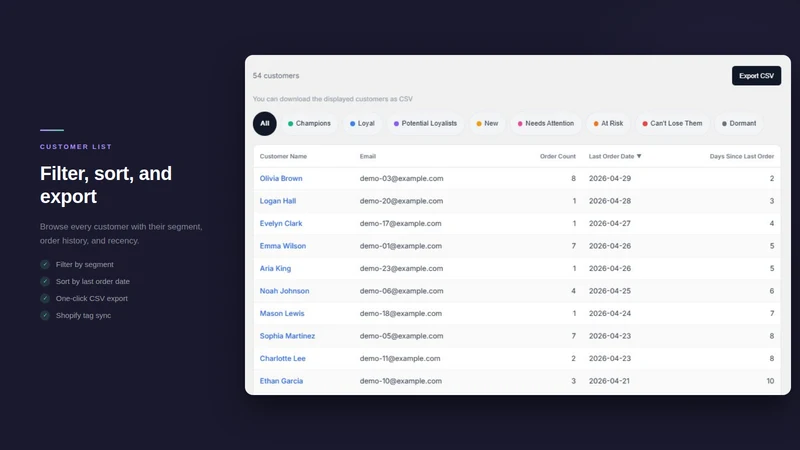
Task: Filter customers by Loyal segment
Action: point(362,123)
